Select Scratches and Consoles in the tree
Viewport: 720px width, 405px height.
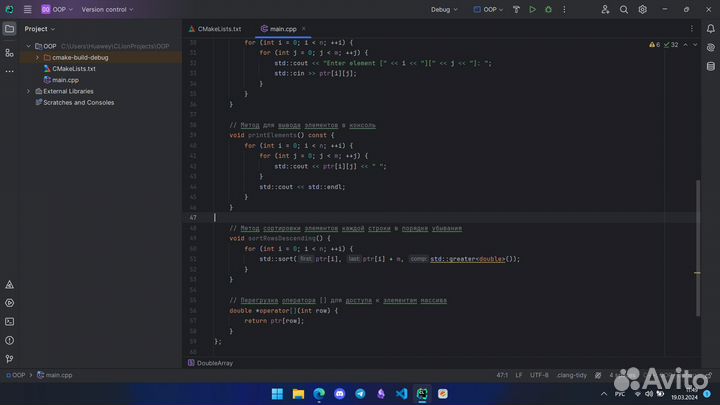[79, 102]
